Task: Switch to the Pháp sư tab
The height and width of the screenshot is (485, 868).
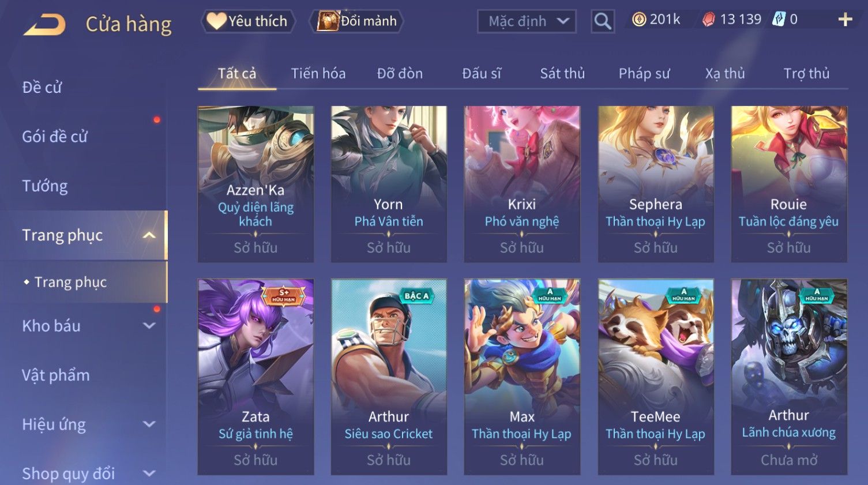Action: coord(644,74)
